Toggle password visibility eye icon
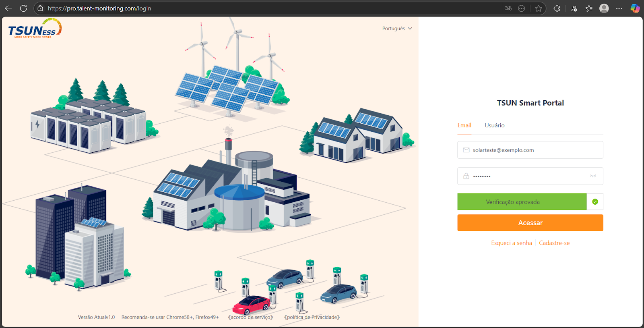 tap(593, 176)
